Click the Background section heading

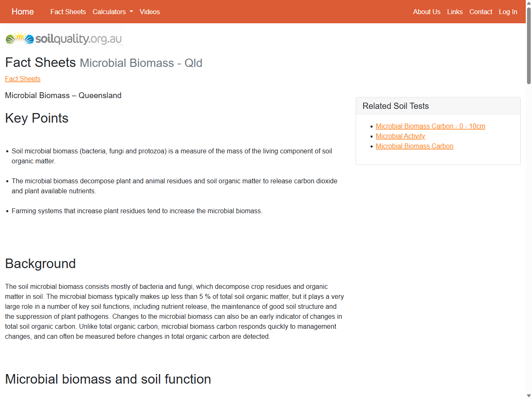40,264
